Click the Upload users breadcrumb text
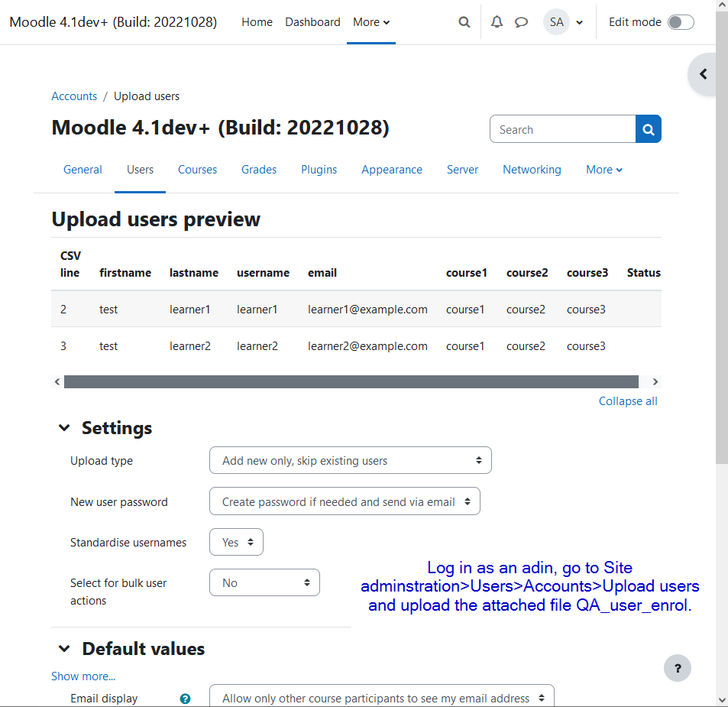This screenshot has width=728, height=707. pos(147,96)
